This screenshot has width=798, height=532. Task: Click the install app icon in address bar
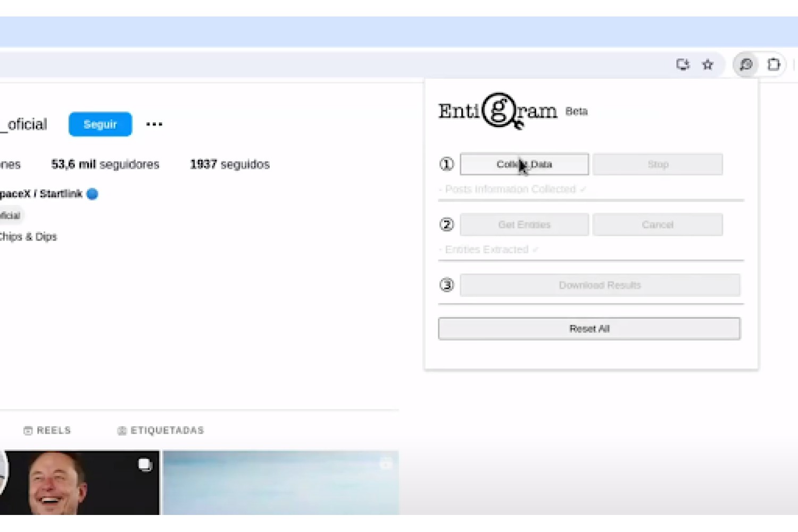(683, 65)
